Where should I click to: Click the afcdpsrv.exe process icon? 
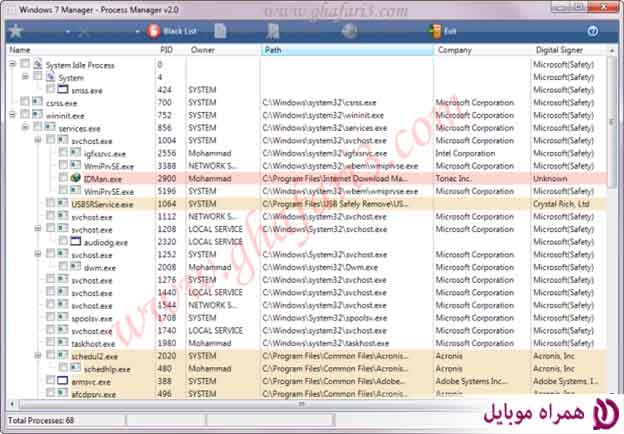62,393
